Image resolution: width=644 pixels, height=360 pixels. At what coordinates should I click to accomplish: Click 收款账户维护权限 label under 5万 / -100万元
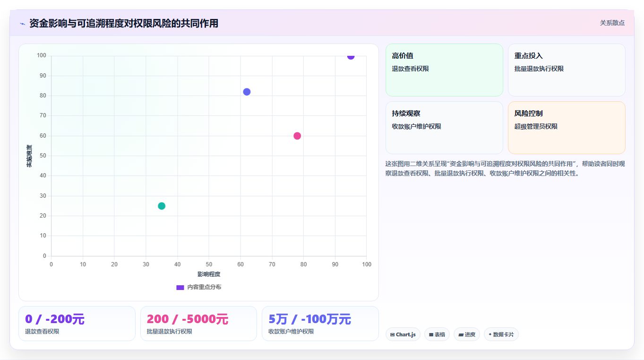291,332
